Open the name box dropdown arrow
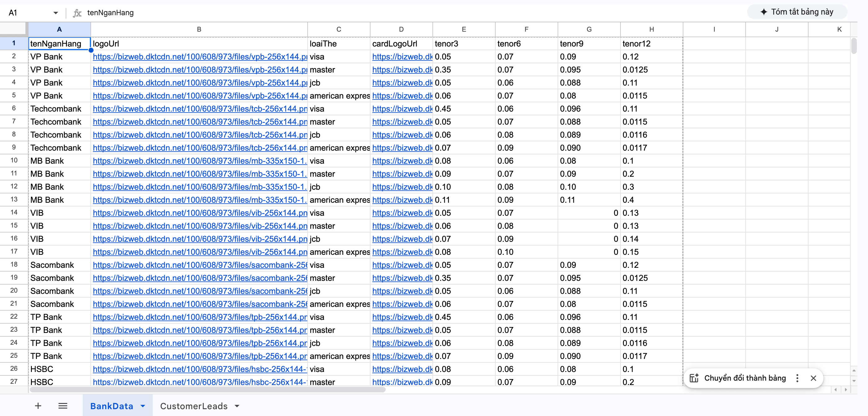 point(55,13)
